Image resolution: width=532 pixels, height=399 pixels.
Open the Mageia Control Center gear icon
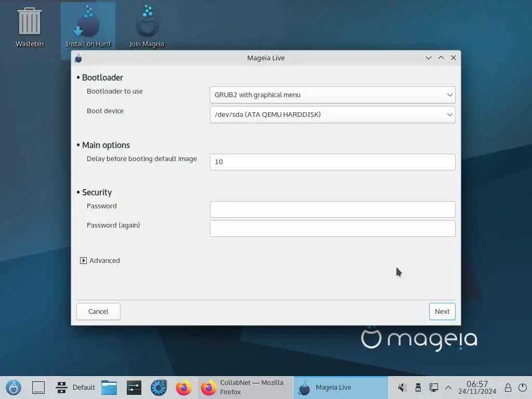pos(159,388)
